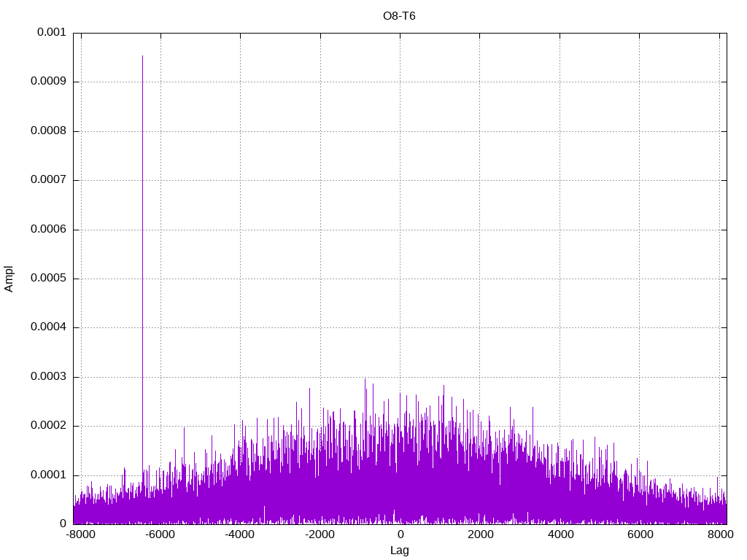Click the -4000 x-axis tick label
Screen dimensions: 747x560
239,535
